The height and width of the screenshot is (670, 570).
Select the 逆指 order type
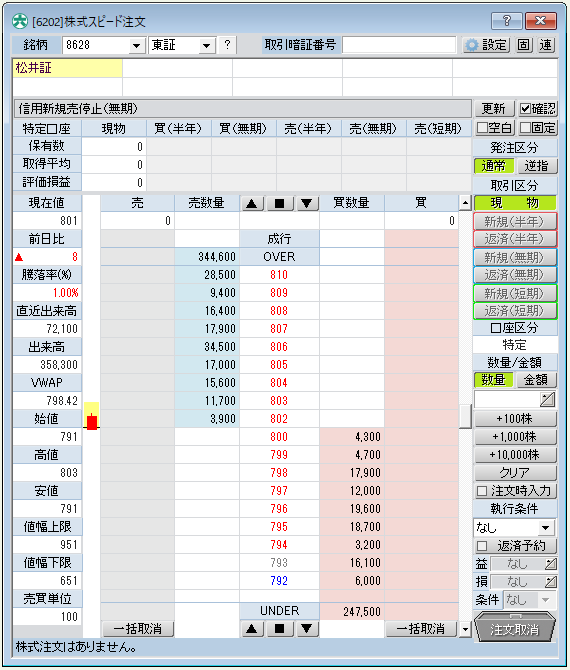point(536,166)
